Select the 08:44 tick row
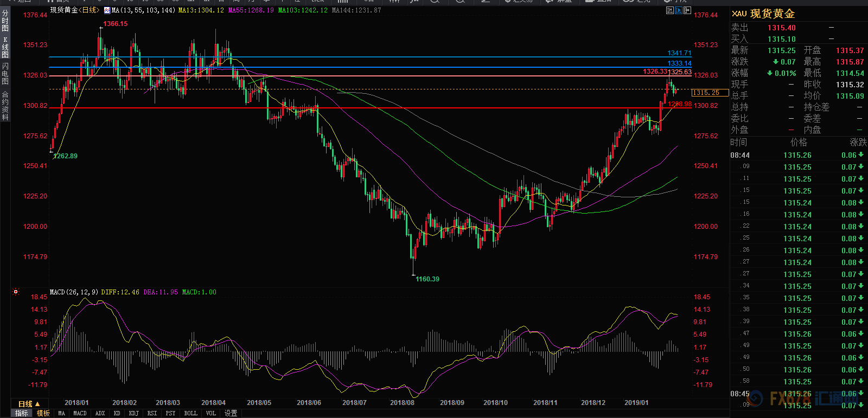The height and width of the screenshot is (418, 868). tap(798, 155)
